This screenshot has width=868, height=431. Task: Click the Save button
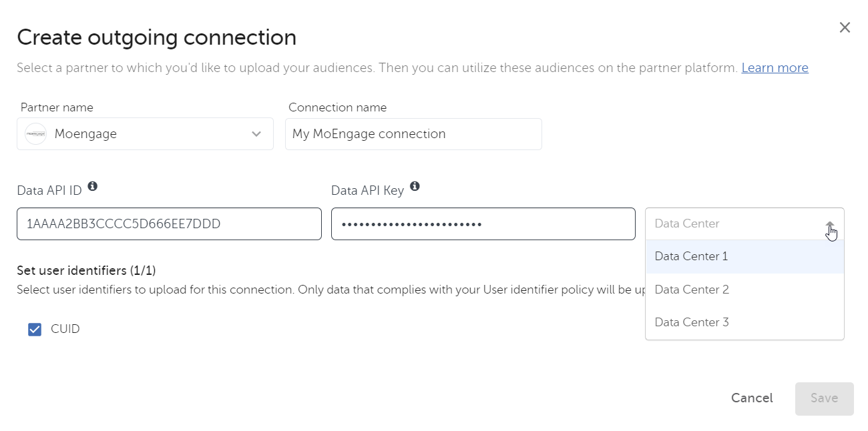[824, 398]
